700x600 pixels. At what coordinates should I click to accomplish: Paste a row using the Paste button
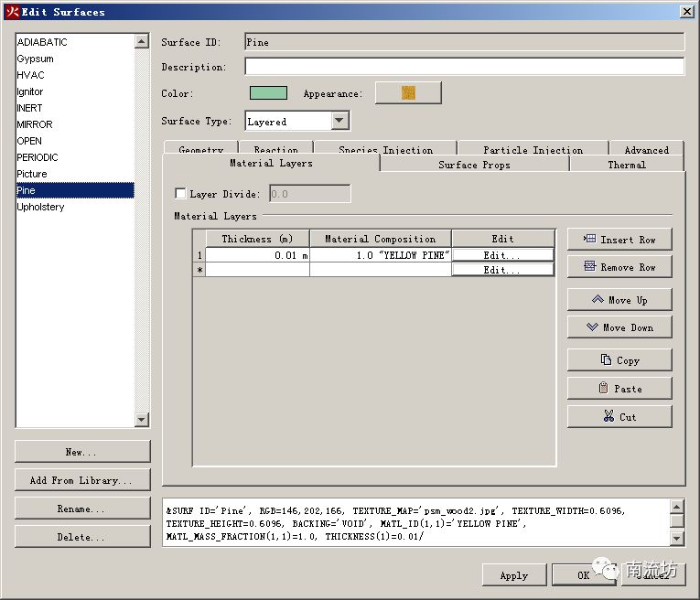pyautogui.click(x=619, y=389)
